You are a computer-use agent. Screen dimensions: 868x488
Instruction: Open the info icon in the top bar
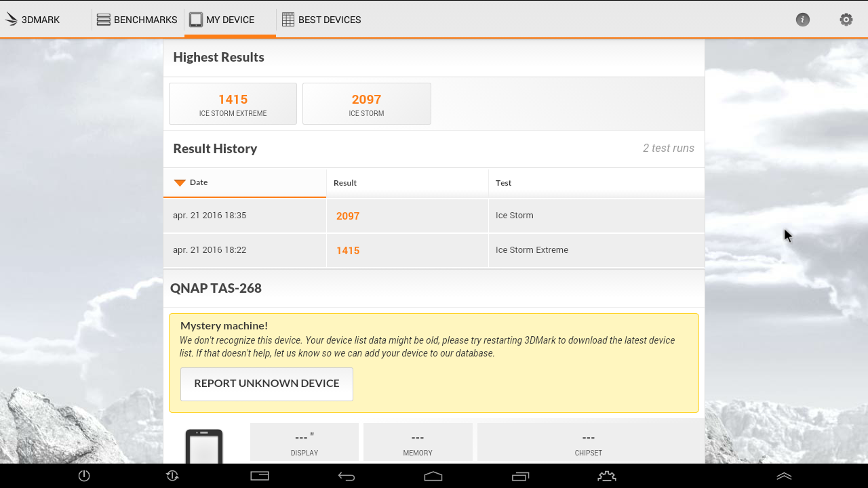click(803, 20)
